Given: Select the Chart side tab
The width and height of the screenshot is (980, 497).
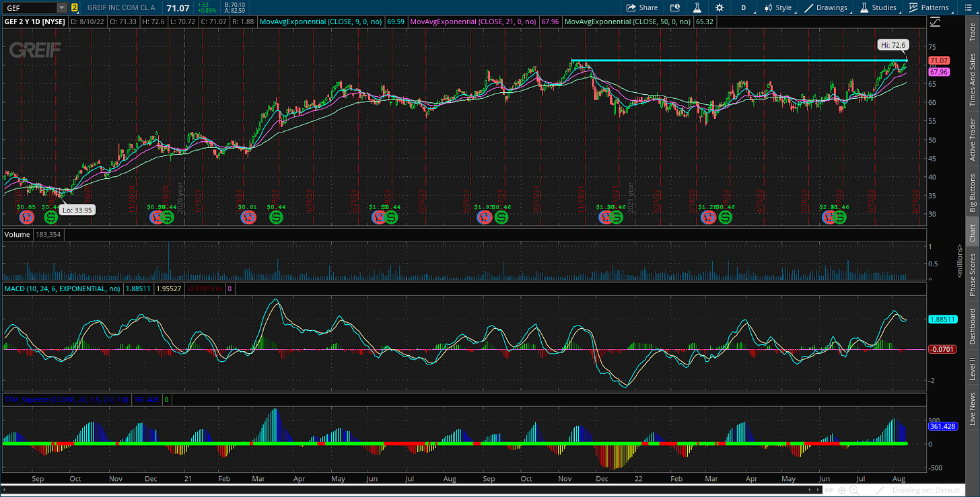Looking at the screenshot, I should 972,233.
